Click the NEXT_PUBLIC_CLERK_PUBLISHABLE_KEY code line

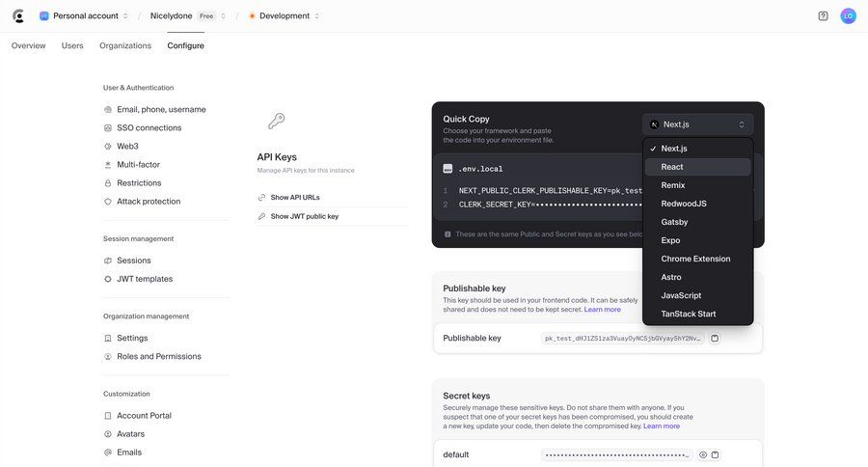tap(551, 191)
